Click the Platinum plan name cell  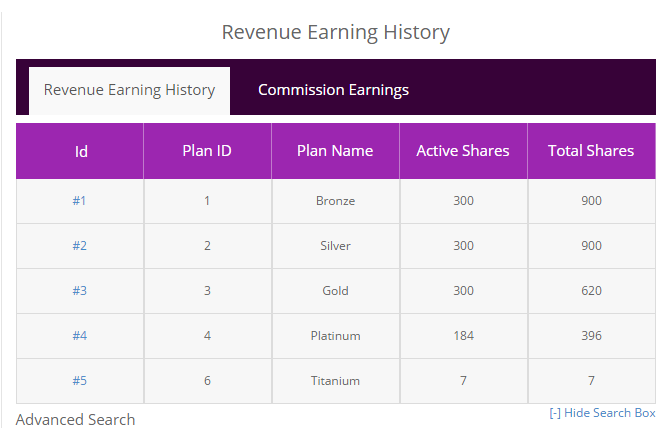click(335, 336)
